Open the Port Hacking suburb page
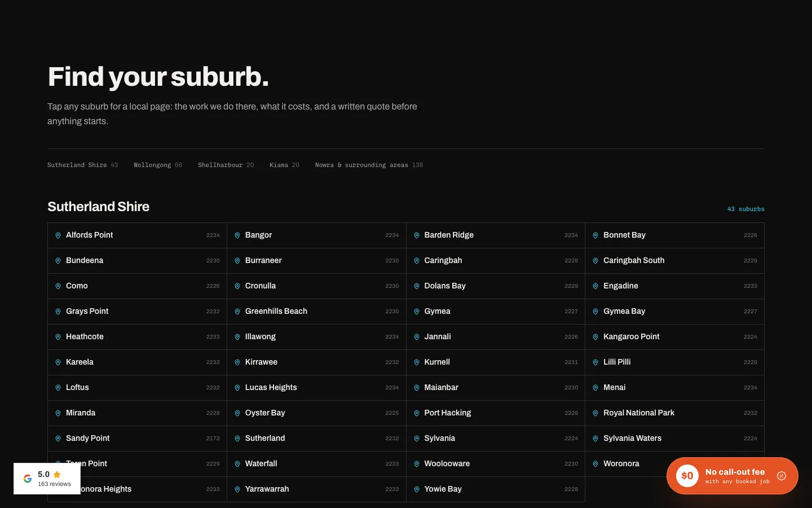Viewport: 812px width, 508px height. point(496,413)
